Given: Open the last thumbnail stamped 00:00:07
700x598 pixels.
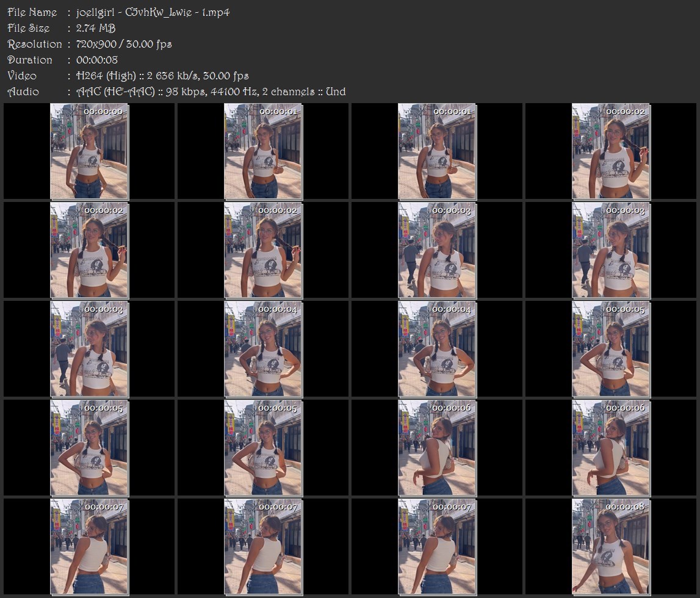Looking at the screenshot, I should click(437, 547).
